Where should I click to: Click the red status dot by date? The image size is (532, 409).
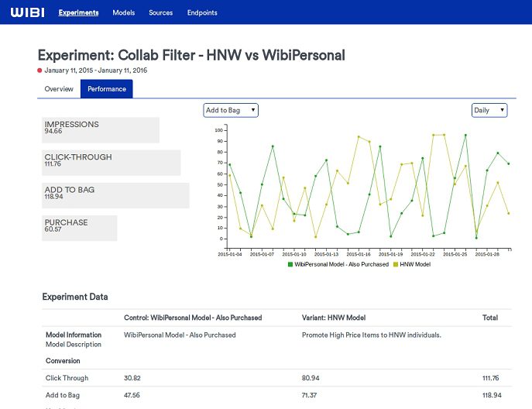40,70
